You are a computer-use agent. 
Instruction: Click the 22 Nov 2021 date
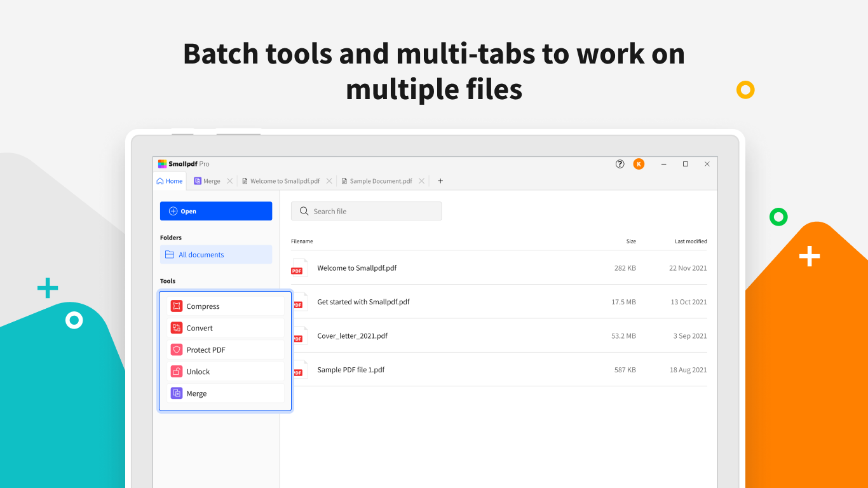coord(688,268)
